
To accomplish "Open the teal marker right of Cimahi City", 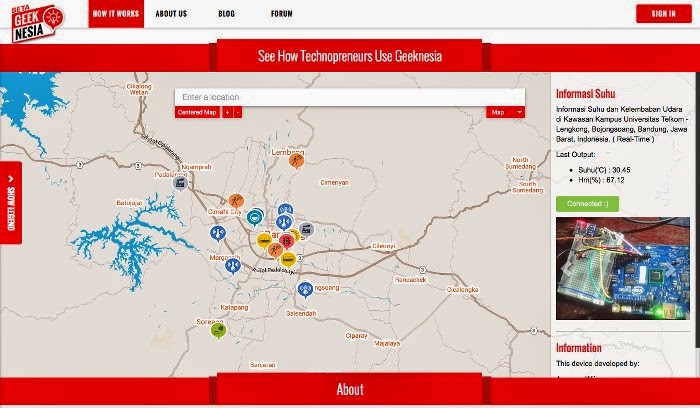I will [255, 217].
